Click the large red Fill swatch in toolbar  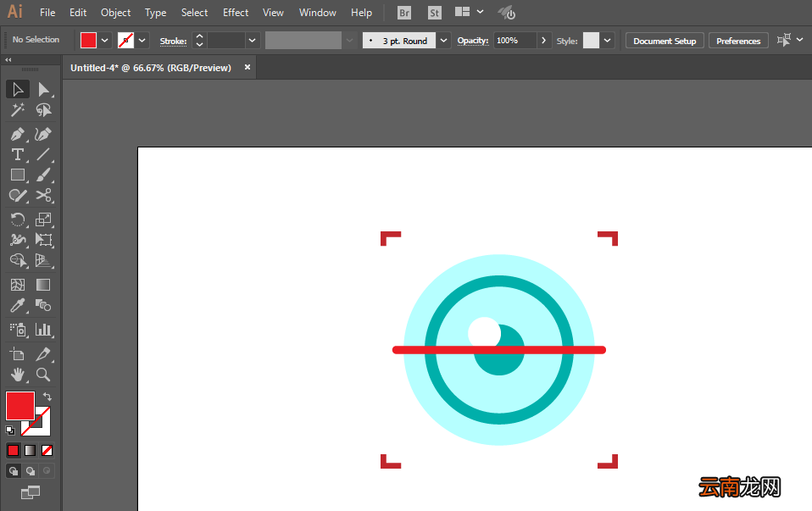point(20,406)
